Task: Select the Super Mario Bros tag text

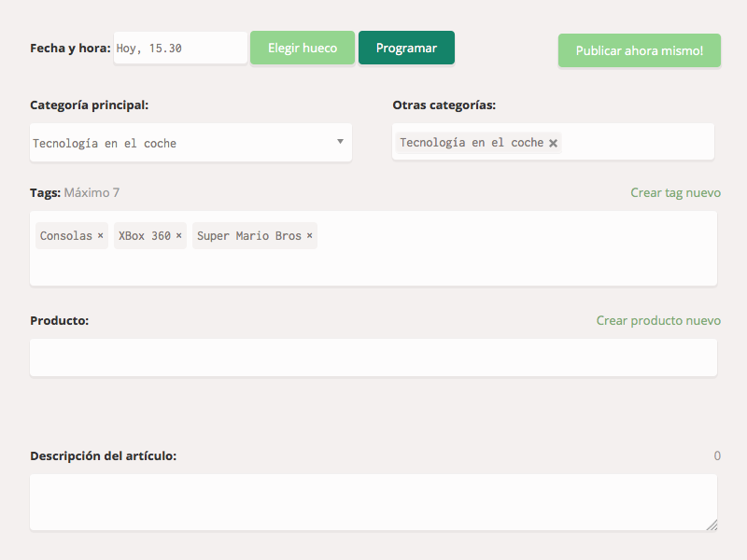Action: click(x=249, y=236)
